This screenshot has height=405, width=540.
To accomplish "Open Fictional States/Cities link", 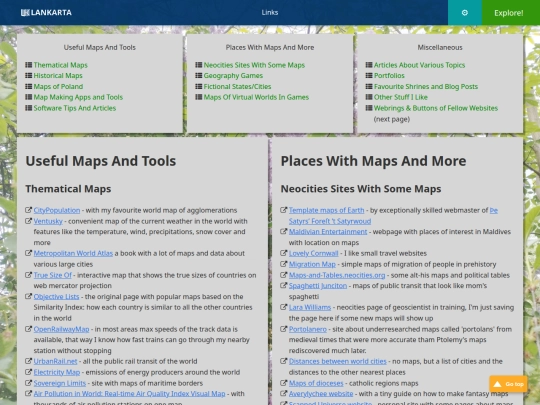I will 237,86.
